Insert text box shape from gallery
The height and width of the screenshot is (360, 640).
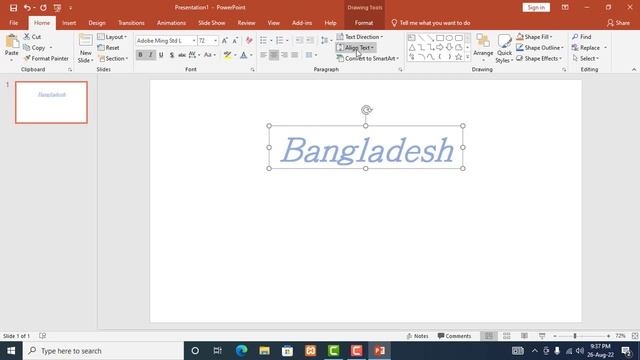coord(411,38)
